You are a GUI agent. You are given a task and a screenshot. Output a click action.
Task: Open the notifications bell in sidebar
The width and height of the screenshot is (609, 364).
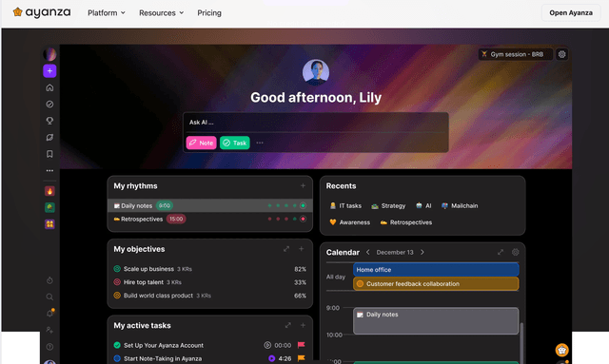[x=49, y=314]
